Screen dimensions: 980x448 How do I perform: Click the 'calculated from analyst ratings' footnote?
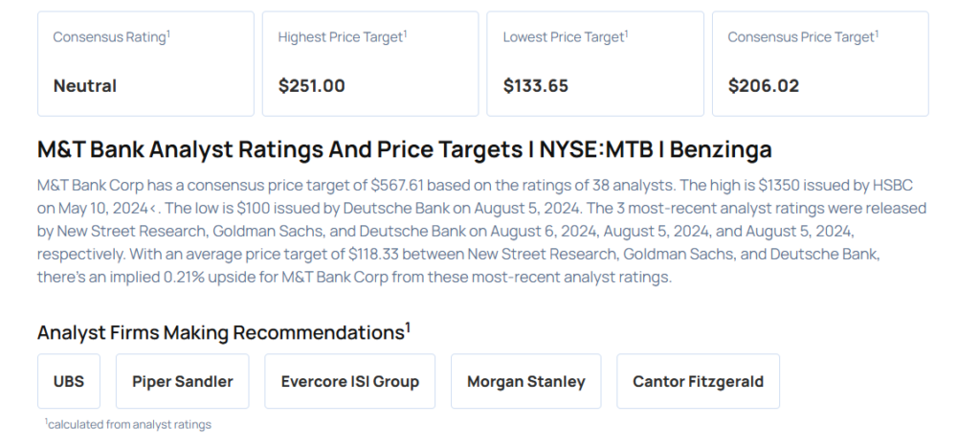coord(128,424)
